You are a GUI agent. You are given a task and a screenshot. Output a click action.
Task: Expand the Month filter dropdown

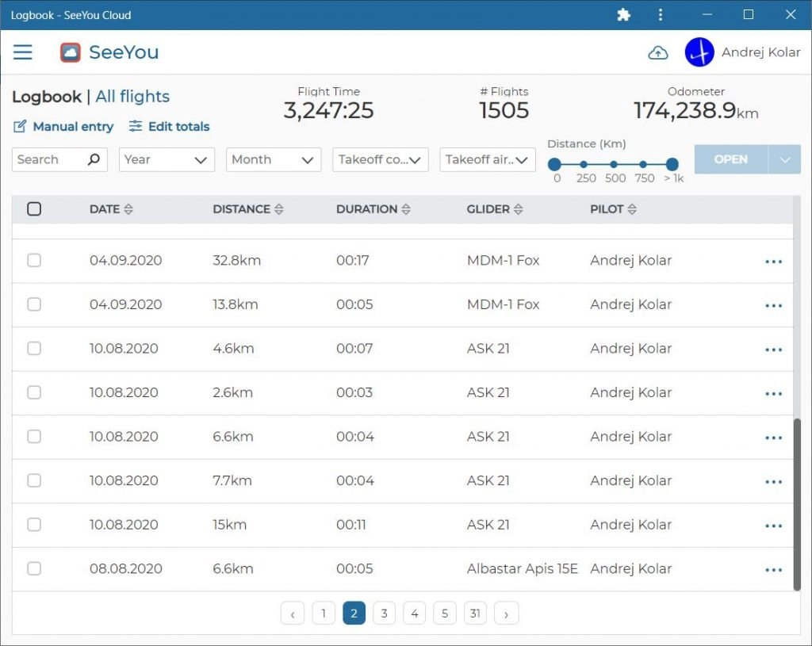pos(274,159)
